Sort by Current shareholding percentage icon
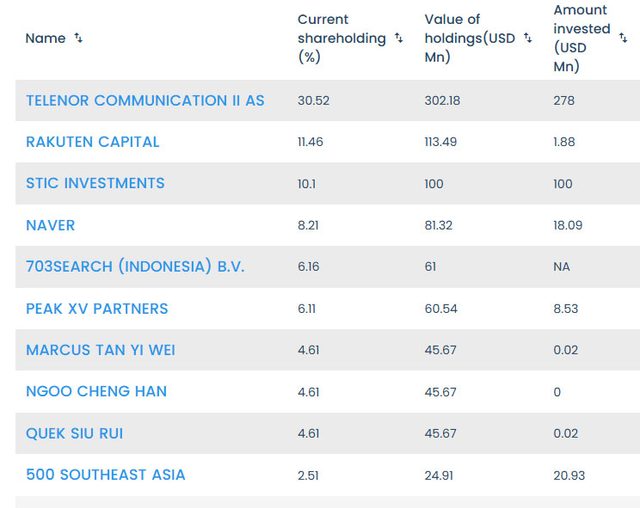This screenshot has height=508, width=640. (399, 38)
